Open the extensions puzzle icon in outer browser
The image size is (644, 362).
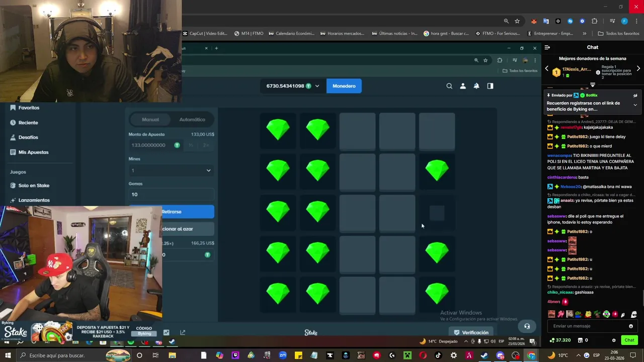point(595,21)
